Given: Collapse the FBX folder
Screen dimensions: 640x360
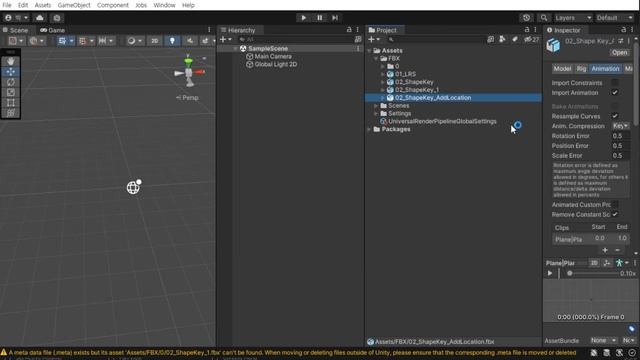Looking at the screenshot, I should tap(376, 58).
